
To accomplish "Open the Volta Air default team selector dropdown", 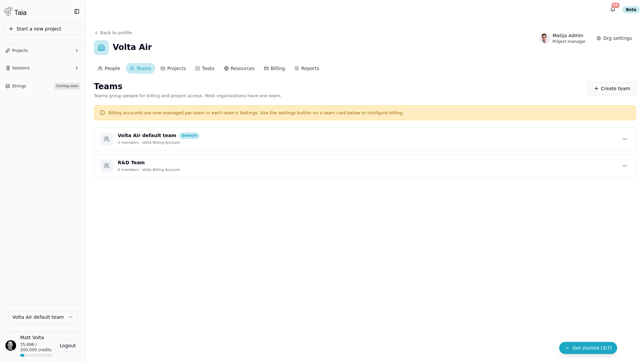I will (43, 317).
